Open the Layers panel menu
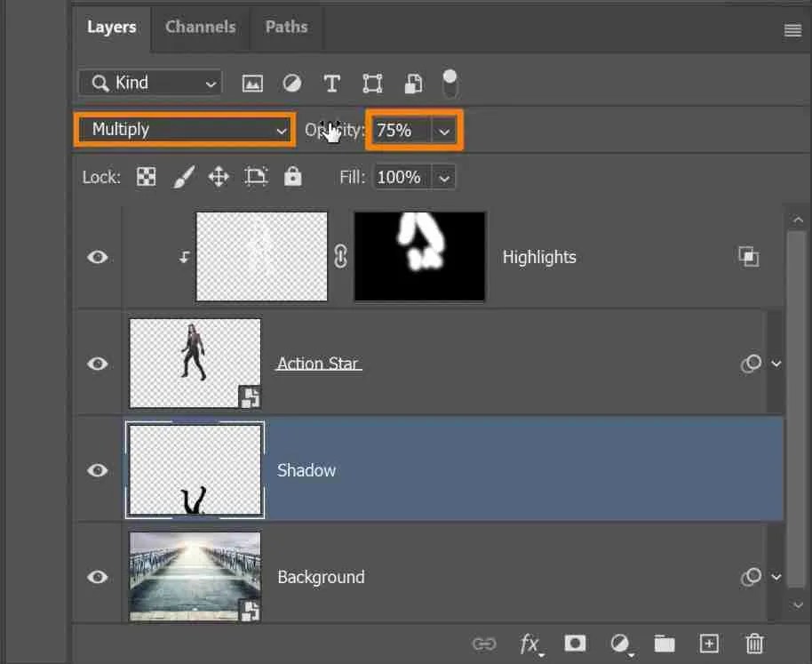 coord(792,28)
